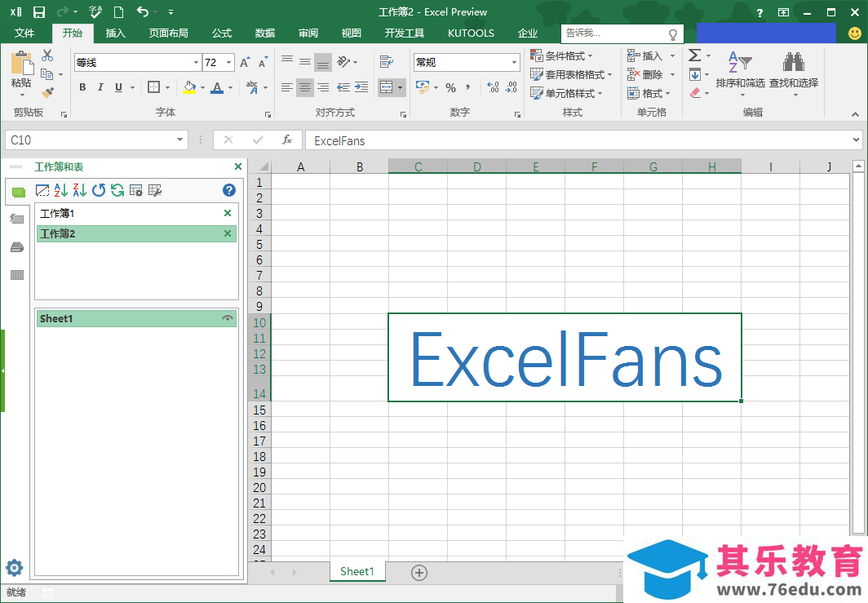Close the 工作簿和表 navigation pane
The width and height of the screenshot is (868, 603).
tap(238, 166)
